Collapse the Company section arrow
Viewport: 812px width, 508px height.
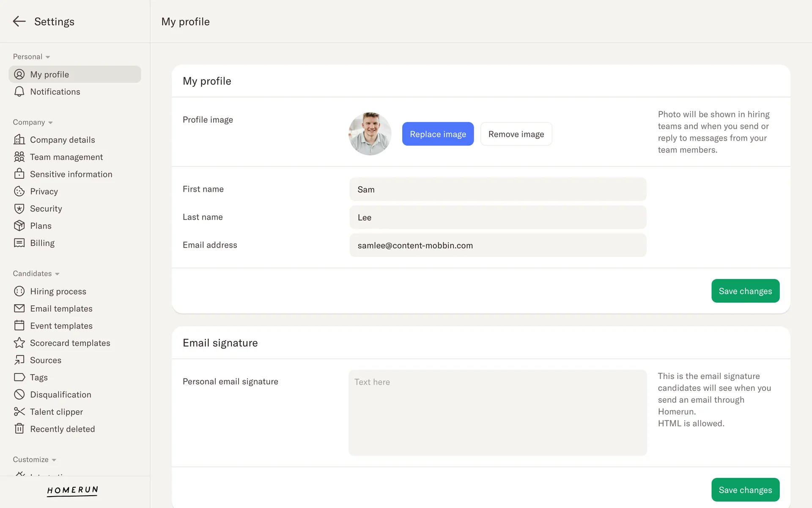coord(50,122)
